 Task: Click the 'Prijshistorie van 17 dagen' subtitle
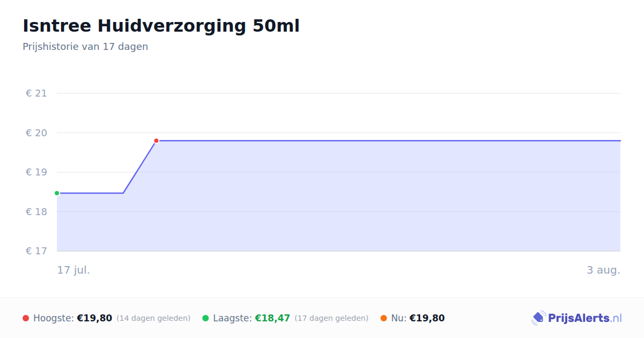85,47
